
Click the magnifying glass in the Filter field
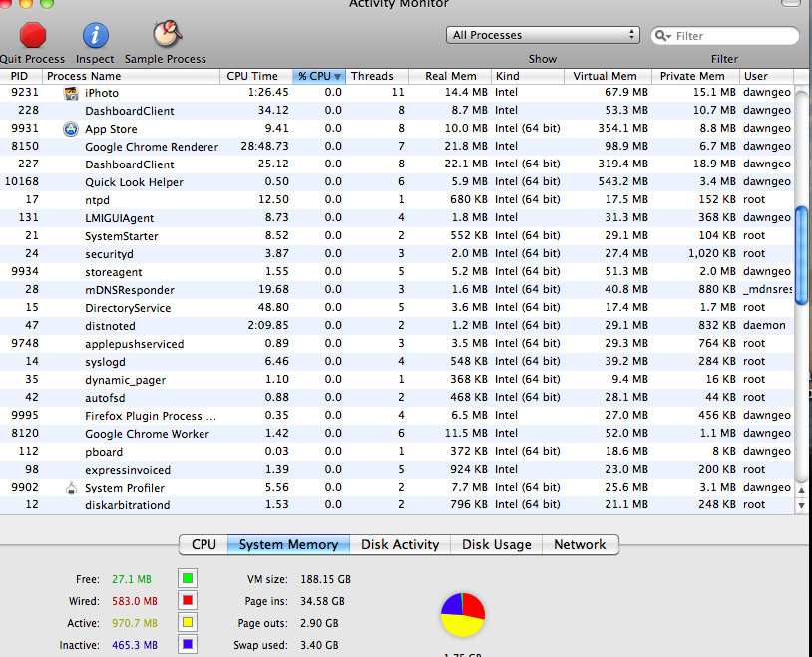point(662,36)
